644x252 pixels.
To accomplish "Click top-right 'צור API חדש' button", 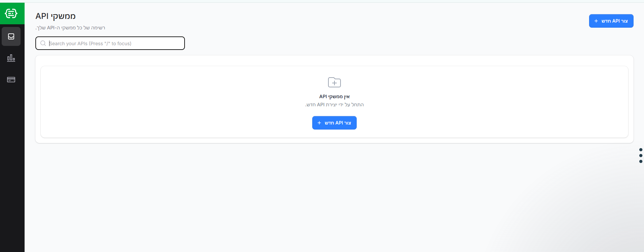I will pos(611,21).
